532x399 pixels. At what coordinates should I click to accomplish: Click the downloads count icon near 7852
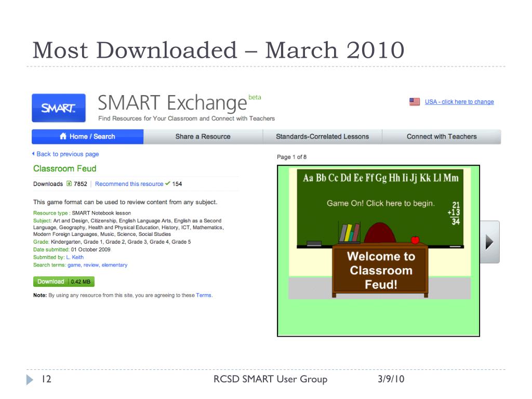coord(69,183)
